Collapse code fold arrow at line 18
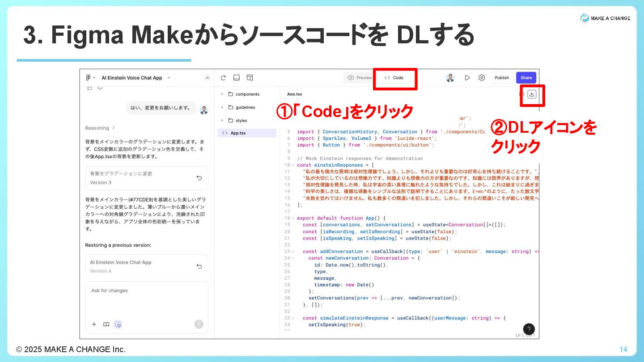Viewport: 644px width, 362px height. click(293, 219)
